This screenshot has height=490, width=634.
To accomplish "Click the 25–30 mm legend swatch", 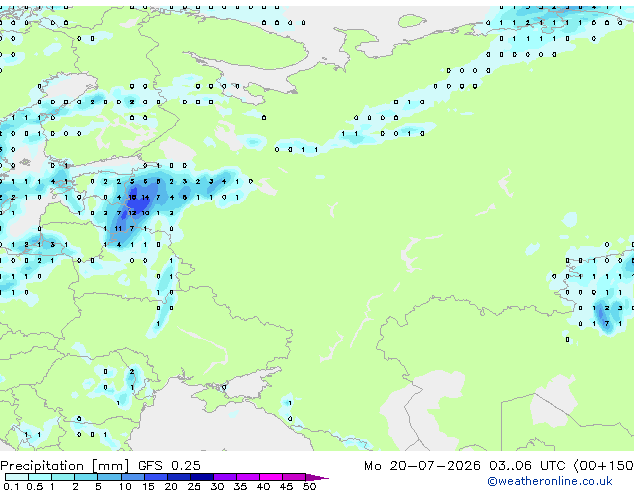I will click(x=202, y=477).
